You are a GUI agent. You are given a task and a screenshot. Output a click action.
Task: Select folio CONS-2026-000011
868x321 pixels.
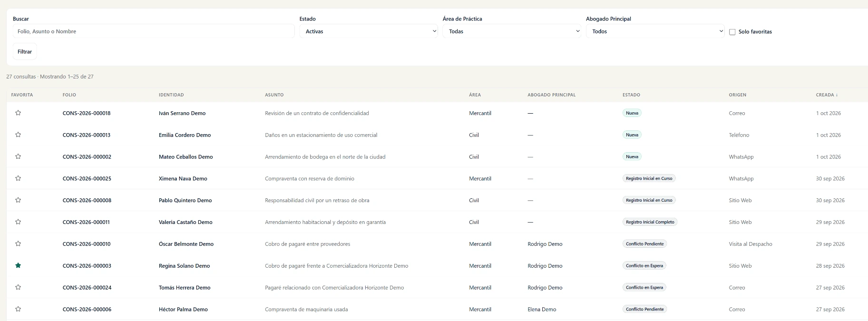pyautogui.click(x=86, y=222)
